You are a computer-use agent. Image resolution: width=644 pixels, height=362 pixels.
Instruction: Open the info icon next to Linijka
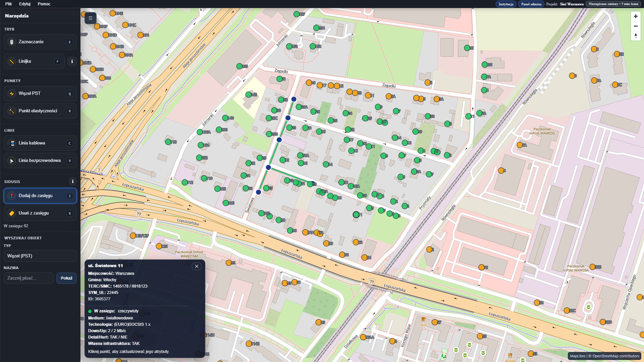point(72,61)
